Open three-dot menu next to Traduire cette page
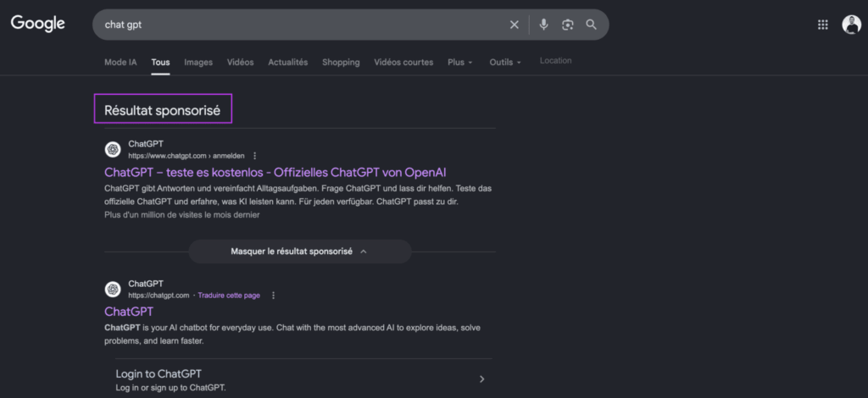 273,296
